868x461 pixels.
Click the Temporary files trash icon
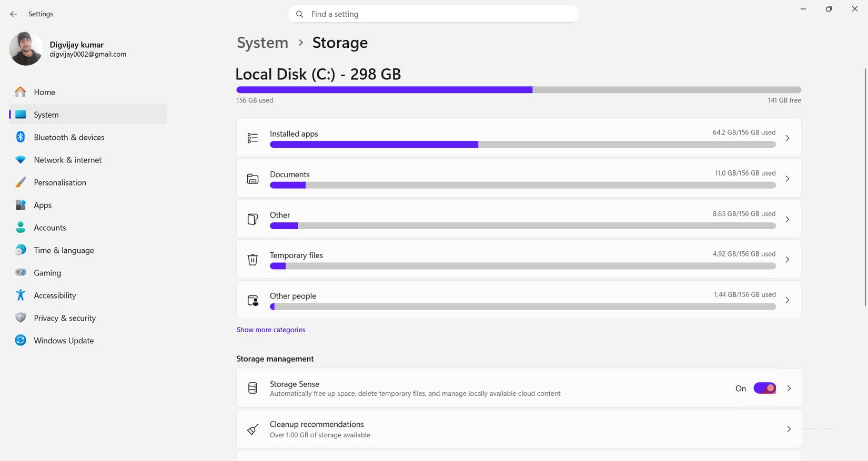pyautogui.click(x=253, y=259)
